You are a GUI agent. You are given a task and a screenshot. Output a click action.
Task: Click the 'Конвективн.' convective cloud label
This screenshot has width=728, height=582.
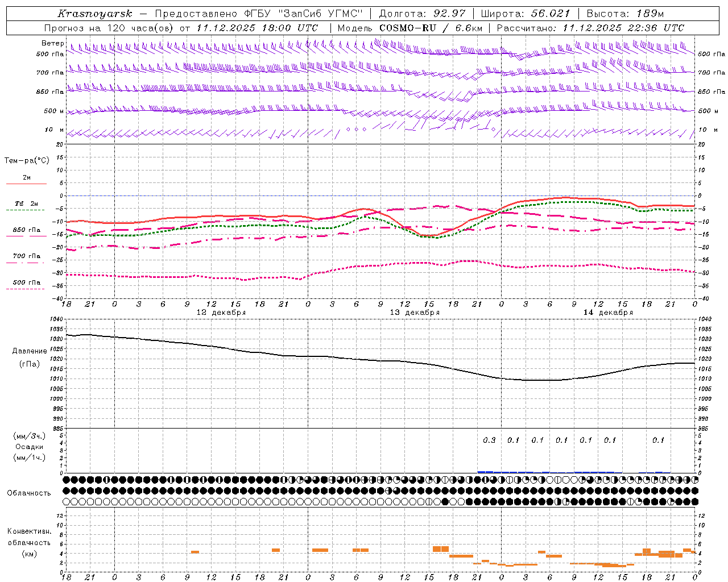pyautogui.click(x=30, y=531)
